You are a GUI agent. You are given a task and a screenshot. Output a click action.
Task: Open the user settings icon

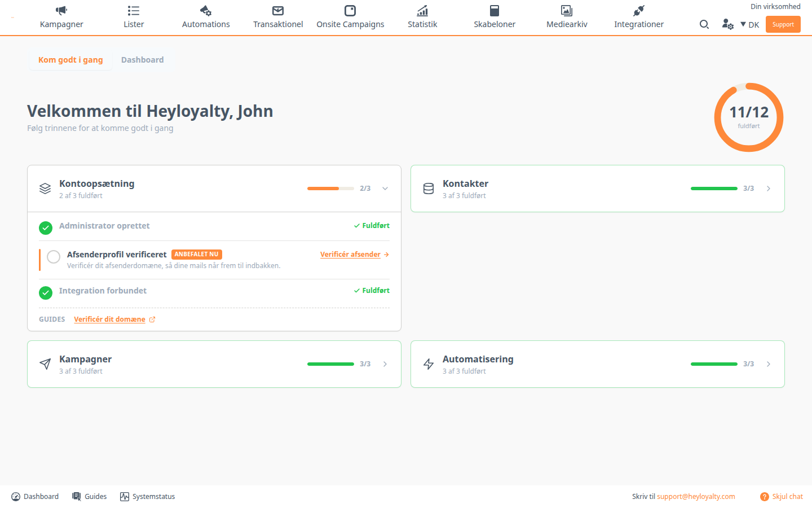[x=728, y=24]
